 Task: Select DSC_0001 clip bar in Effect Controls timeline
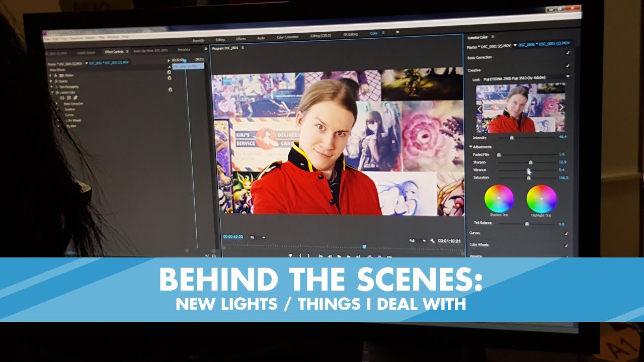coord(188,66)
